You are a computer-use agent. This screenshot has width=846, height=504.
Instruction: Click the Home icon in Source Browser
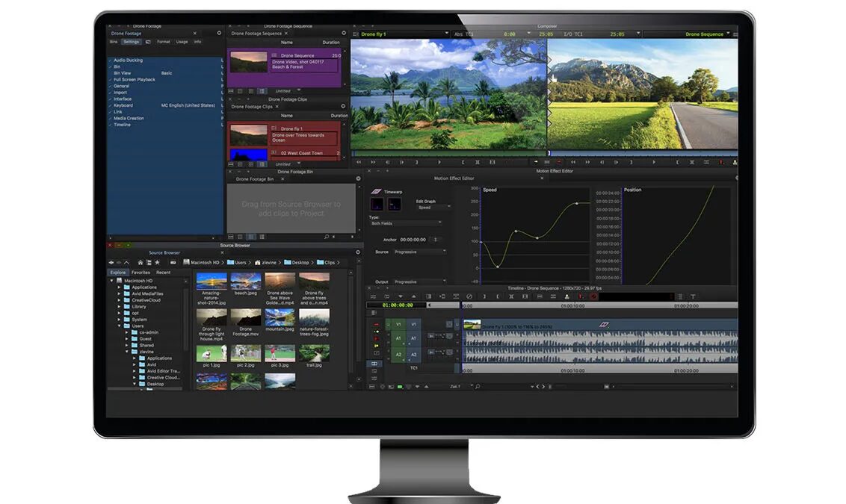140,263
